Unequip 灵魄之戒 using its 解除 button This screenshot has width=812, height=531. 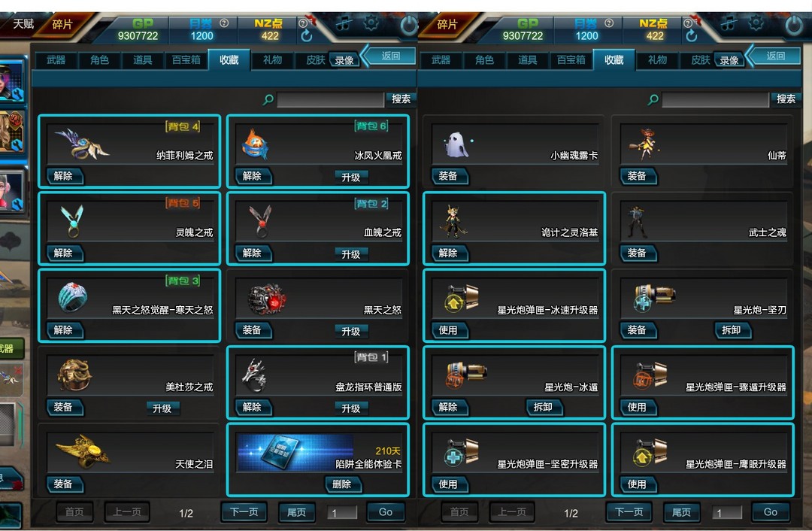64,253
